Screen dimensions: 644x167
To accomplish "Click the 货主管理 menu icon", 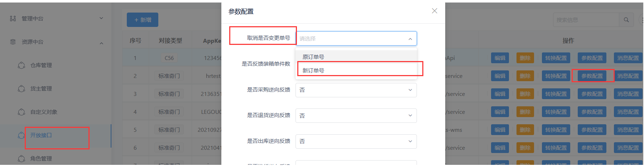I will (x=21, y=88).
